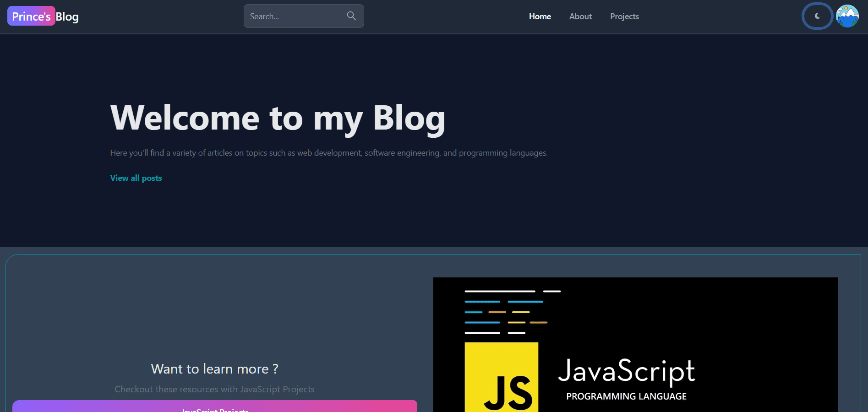Click the 'PROGRAMMING LANGUAGE' caption text
The image size is (868, 412).
pyautogui.click(x=626, y=396)
